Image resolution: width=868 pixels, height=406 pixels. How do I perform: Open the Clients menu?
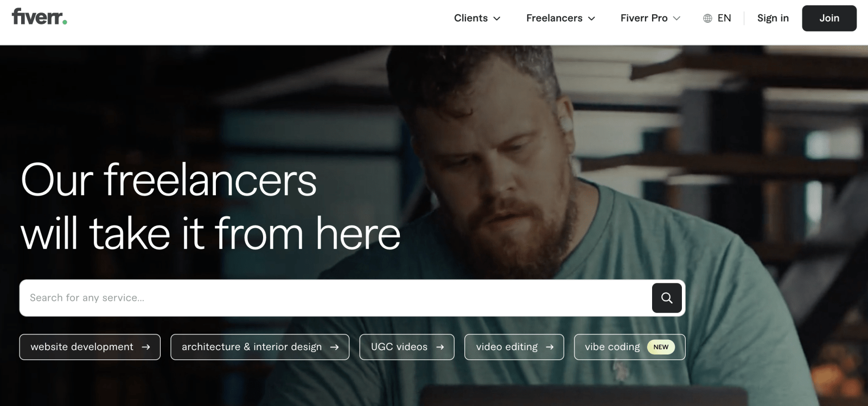coord(477,18)
